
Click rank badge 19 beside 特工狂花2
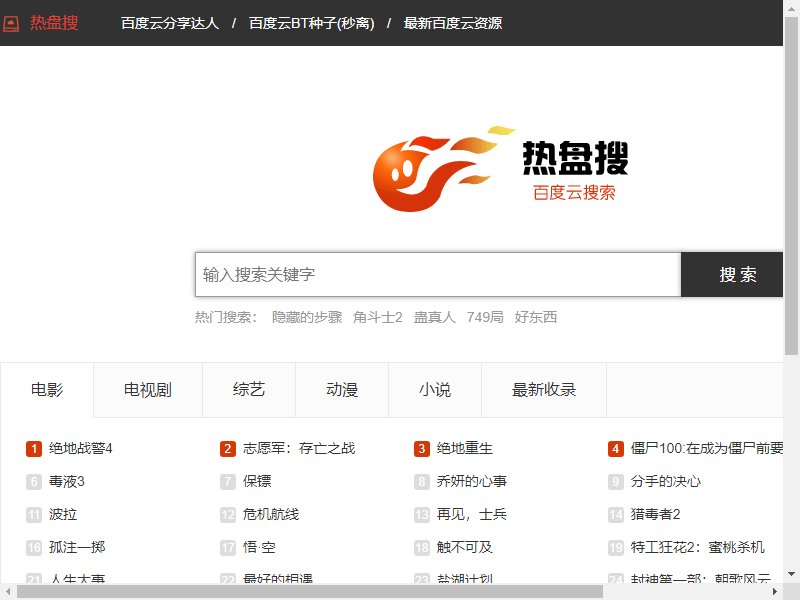click(x=616, y=548)
